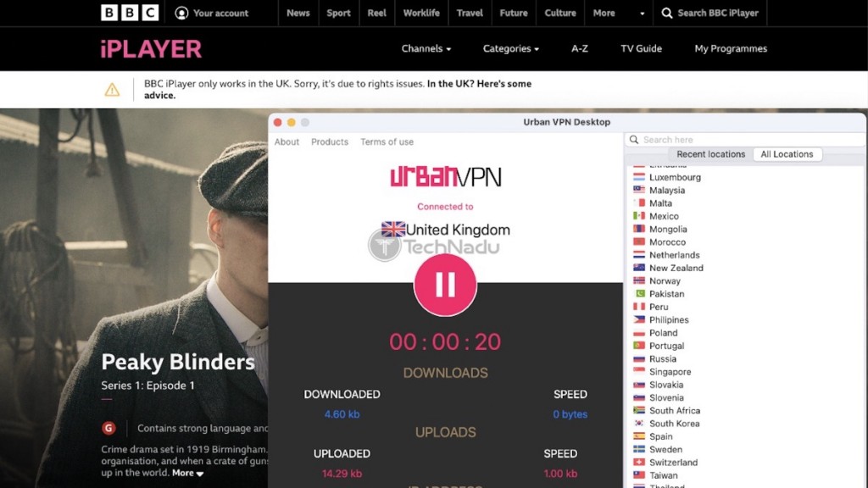Click Series 1: Episode 1 subtitle
The height and width of the screenshot is (488, 868).
point(147,385)
